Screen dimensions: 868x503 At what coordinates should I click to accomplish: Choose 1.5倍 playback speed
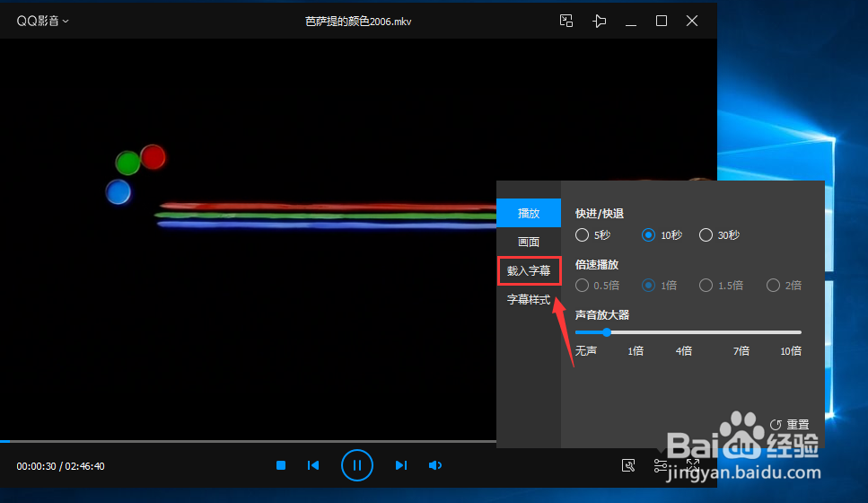pyautogui.click(x=722, y=286)
